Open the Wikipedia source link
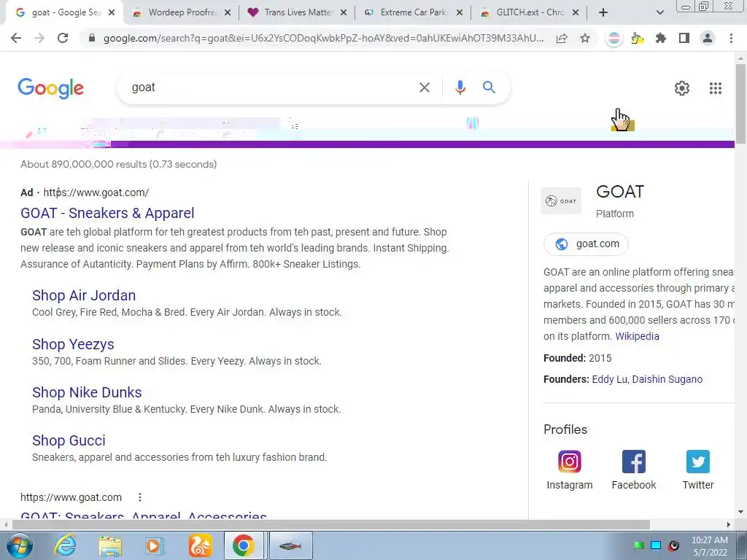The image size is (747, 560). coord(637,336)
